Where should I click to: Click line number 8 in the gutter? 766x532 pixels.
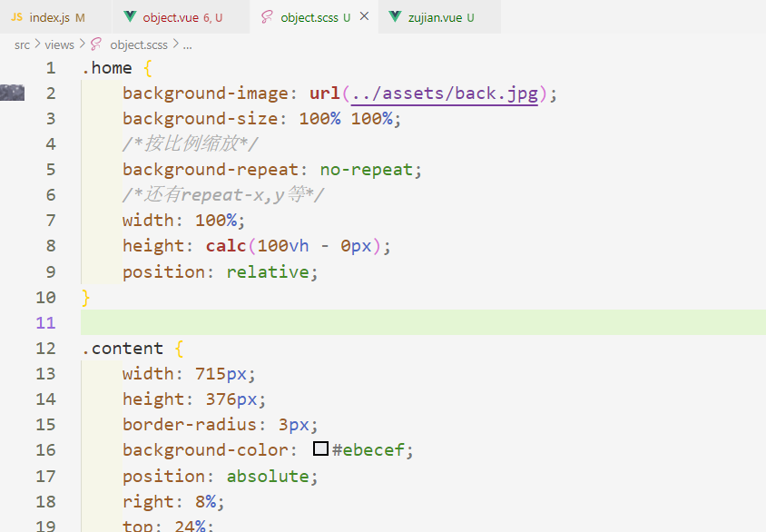click(x=51, y=245)
